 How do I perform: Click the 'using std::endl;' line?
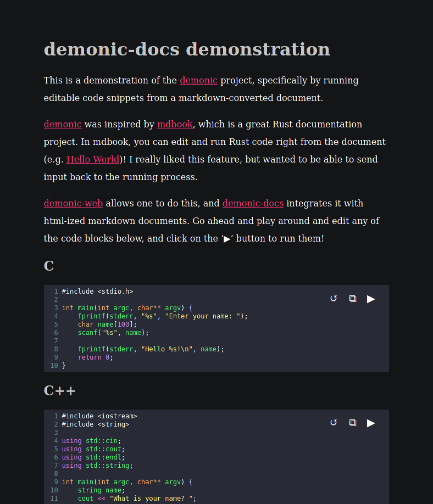click(x=93, y=457)
